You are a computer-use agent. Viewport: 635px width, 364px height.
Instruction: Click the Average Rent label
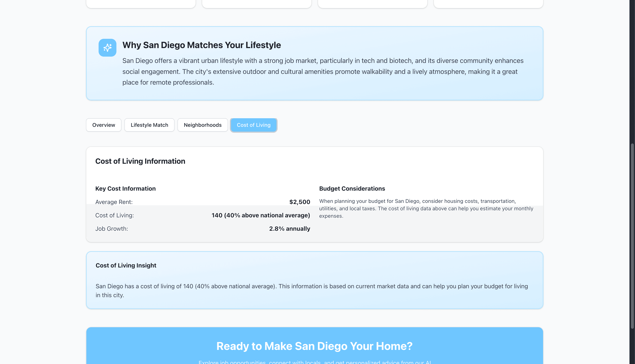pyautogui.click(x=114, y=202)
